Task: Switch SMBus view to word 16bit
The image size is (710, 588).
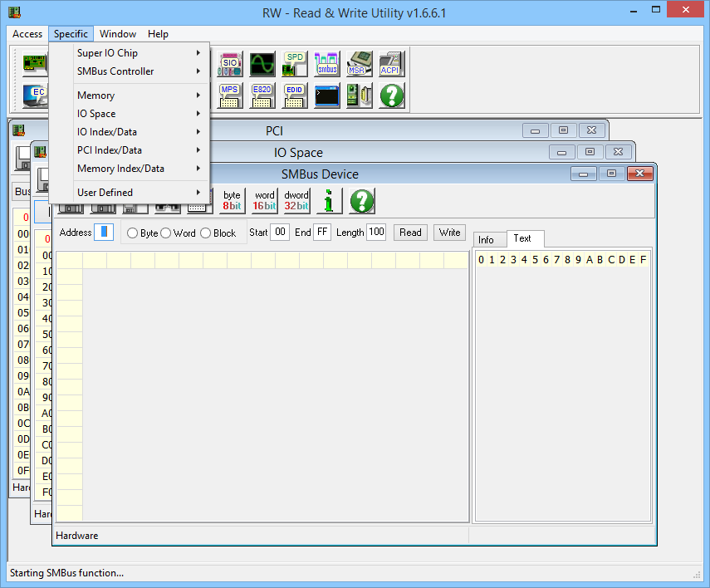Action: click(264, 201)
